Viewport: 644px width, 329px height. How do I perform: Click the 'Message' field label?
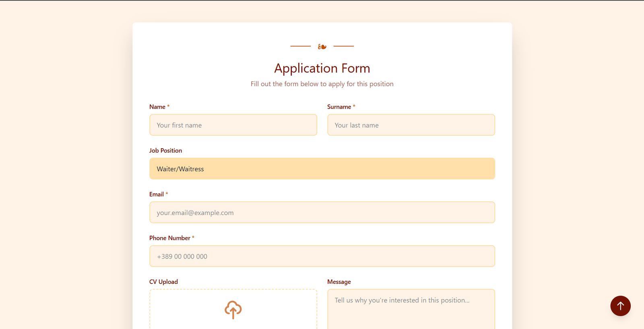click(339, 282)
